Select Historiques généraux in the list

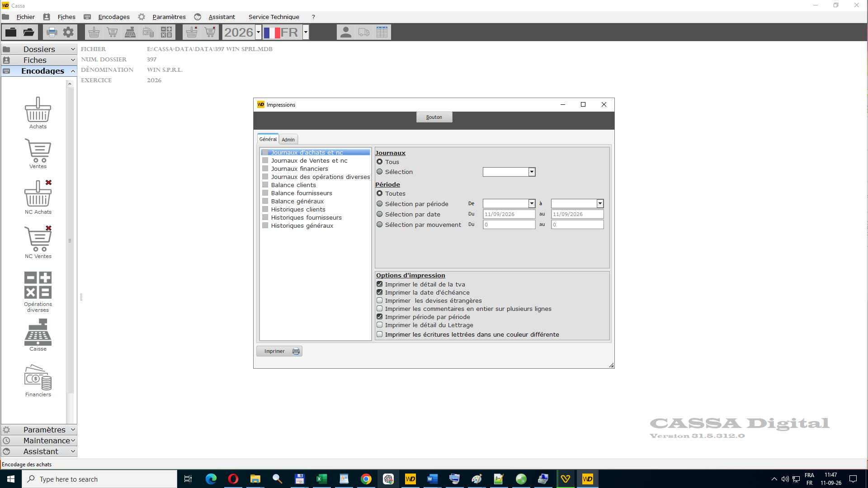302,225
